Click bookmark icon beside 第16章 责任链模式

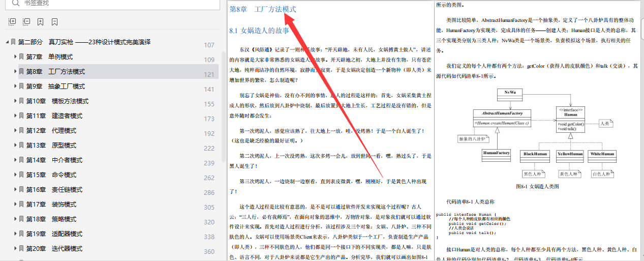[21, 190]
